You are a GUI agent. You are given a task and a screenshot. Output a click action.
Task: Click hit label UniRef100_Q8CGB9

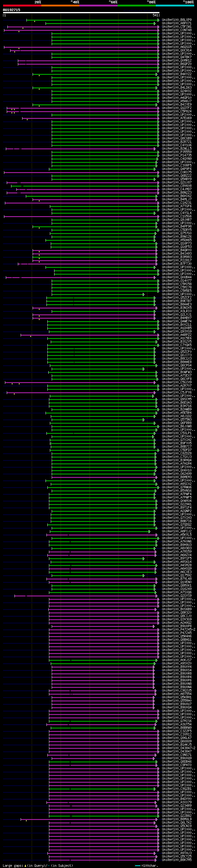(x=177, y=139)
